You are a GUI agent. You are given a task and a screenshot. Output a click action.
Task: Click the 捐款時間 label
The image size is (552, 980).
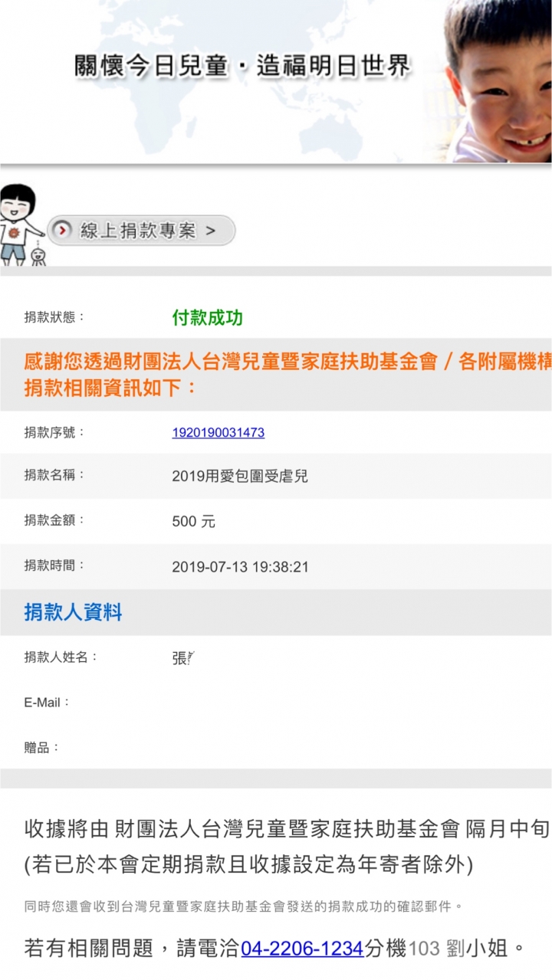tap(55, 565)
